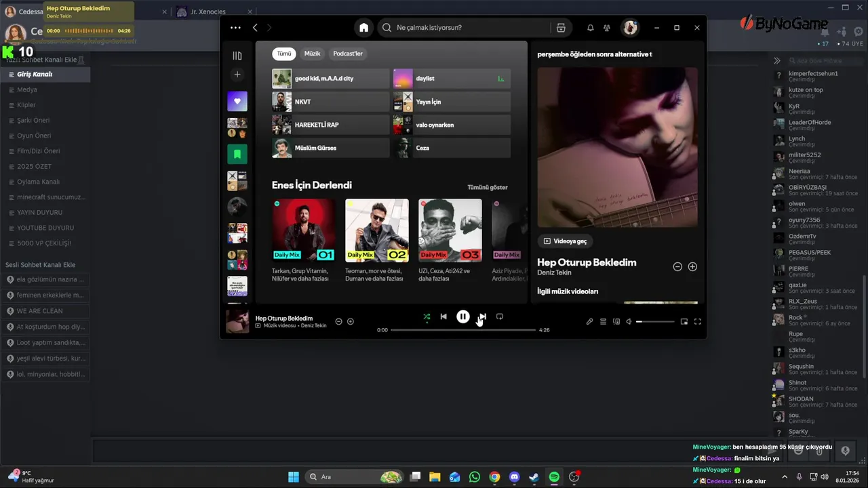Hide song with minus icon in right panel
This screenshot has height=488, width=868.
pyautogui.click(x=677, y=267)
